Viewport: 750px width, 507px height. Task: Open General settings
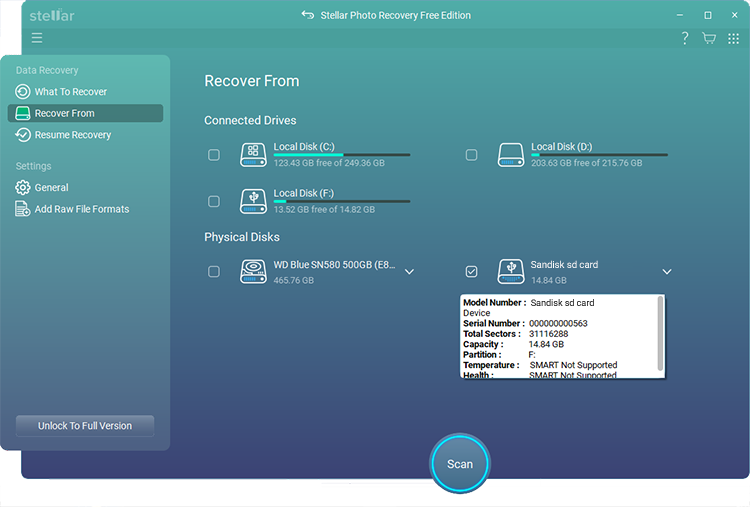click(85, 187)
